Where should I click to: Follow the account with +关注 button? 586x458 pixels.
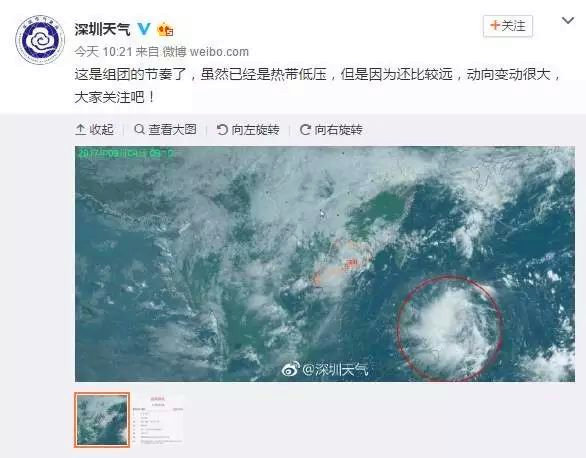(x=508, y=26)
